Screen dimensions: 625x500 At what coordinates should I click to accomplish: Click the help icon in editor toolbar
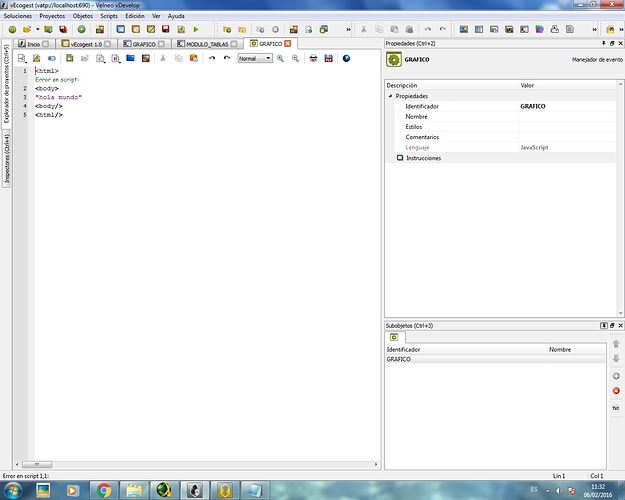(346, 59)
